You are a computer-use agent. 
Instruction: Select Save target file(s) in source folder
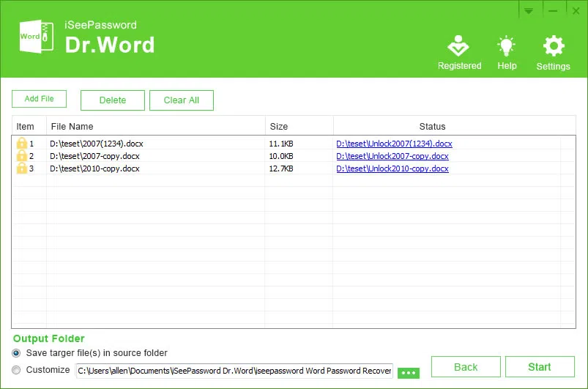point(16,353)
